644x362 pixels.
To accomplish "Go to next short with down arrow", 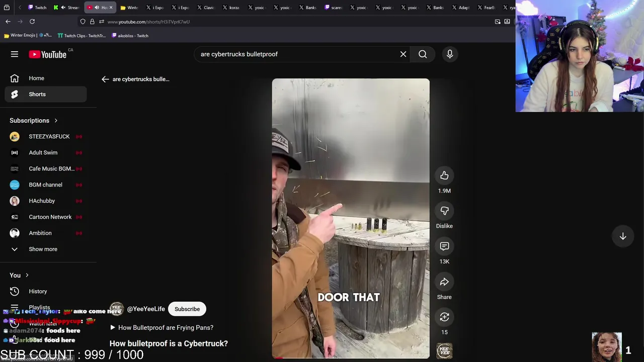I will (x=623, y=236).
